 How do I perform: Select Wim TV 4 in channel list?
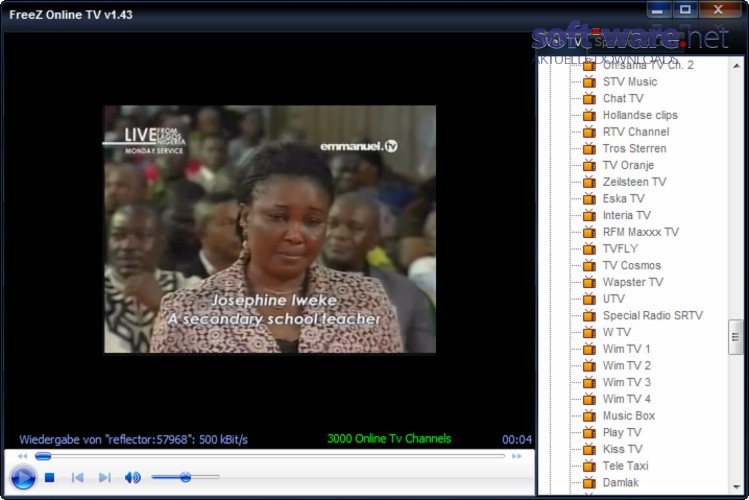point(627,399)
